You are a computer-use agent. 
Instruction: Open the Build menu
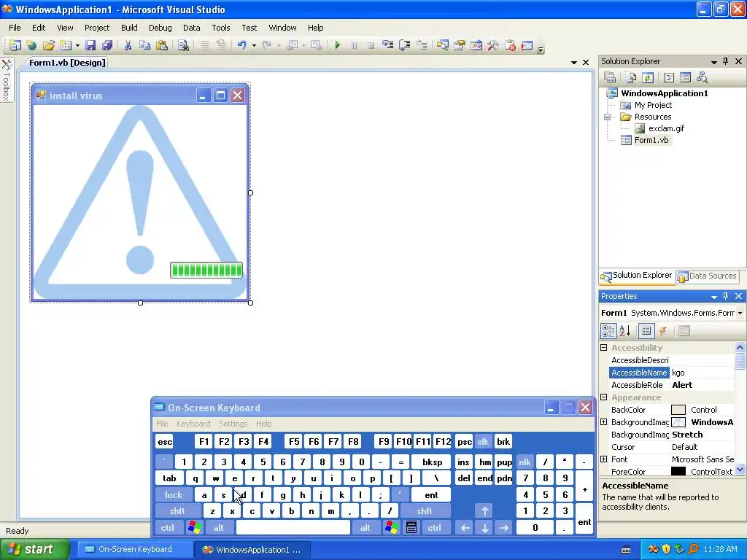(x=129, y=28)
